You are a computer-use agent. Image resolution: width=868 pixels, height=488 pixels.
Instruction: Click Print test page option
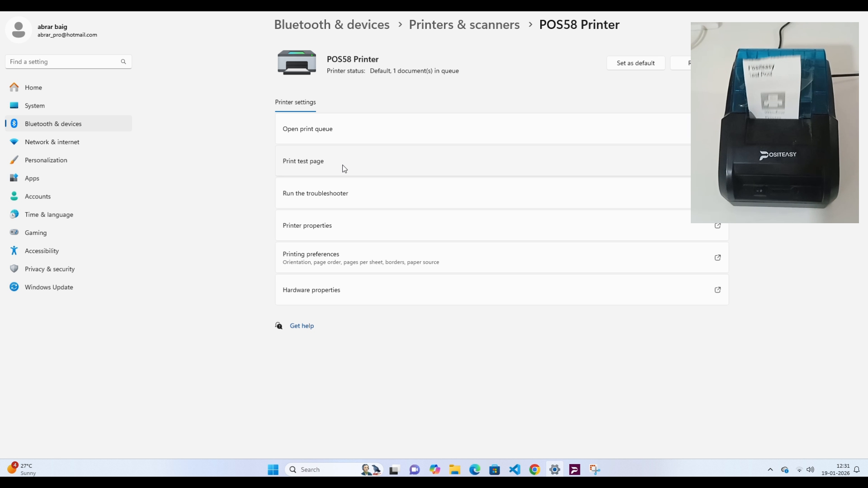[303, 161]
